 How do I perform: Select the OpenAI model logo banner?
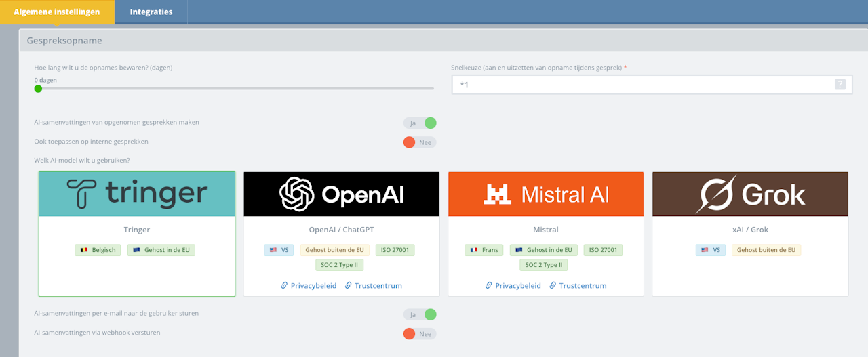(341, 194)
